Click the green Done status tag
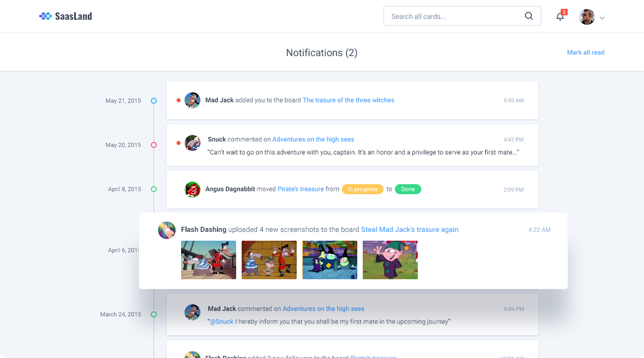The image size is (644, 358). click(408, 189)
